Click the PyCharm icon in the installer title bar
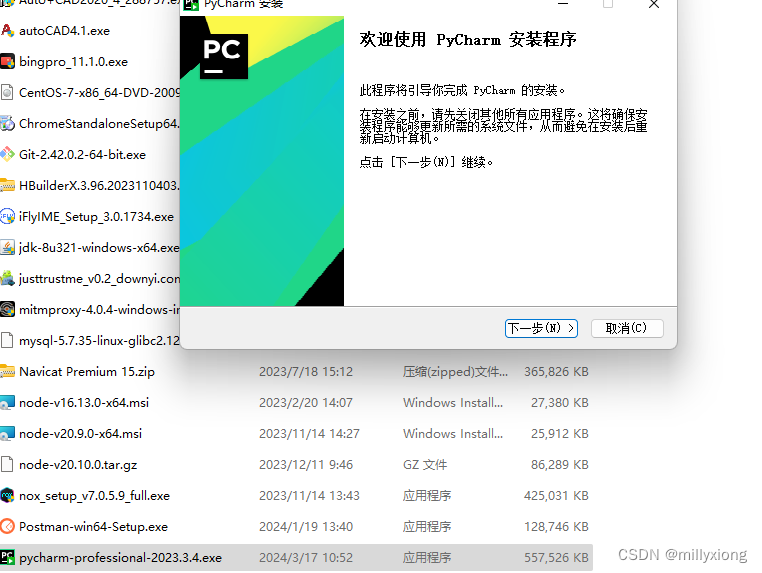This screenshot has height=573, width=762. coord(191,5)
